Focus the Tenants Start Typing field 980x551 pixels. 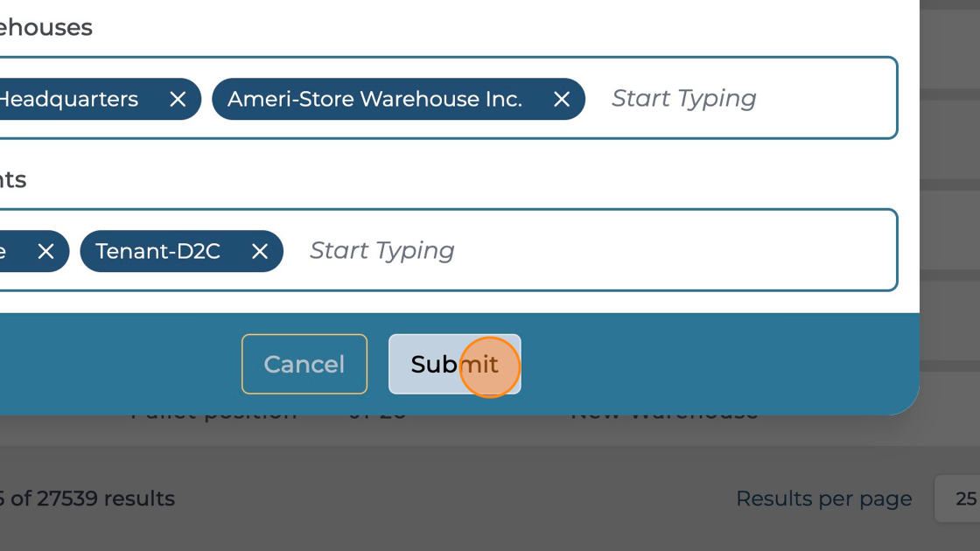tap(382, 251)
